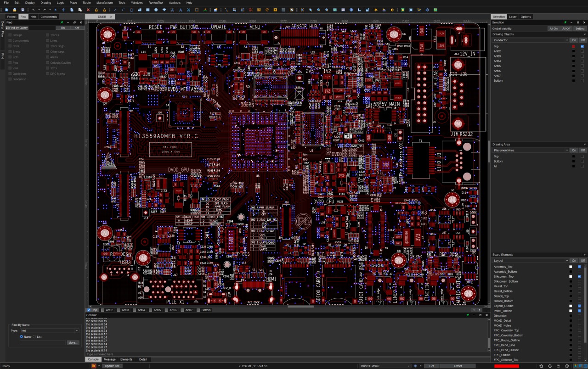Enable the Art02 layer checkbox below canvas

[103, 310]
